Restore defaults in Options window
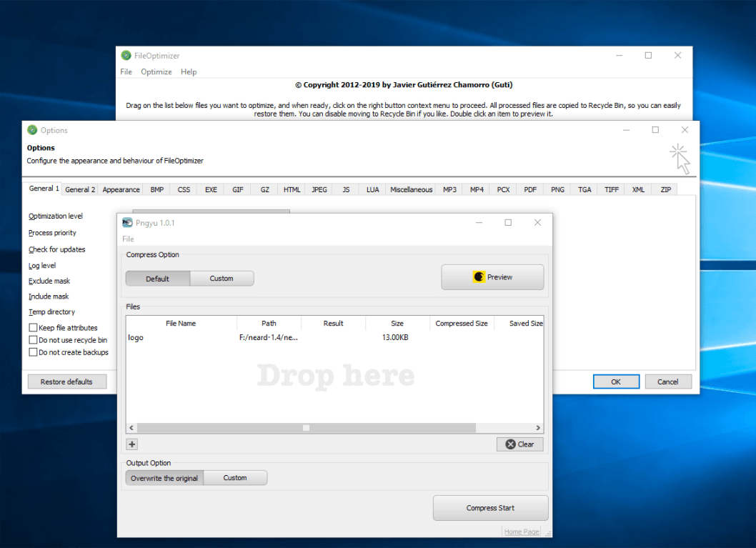756x548 pixels. point(67,382)
